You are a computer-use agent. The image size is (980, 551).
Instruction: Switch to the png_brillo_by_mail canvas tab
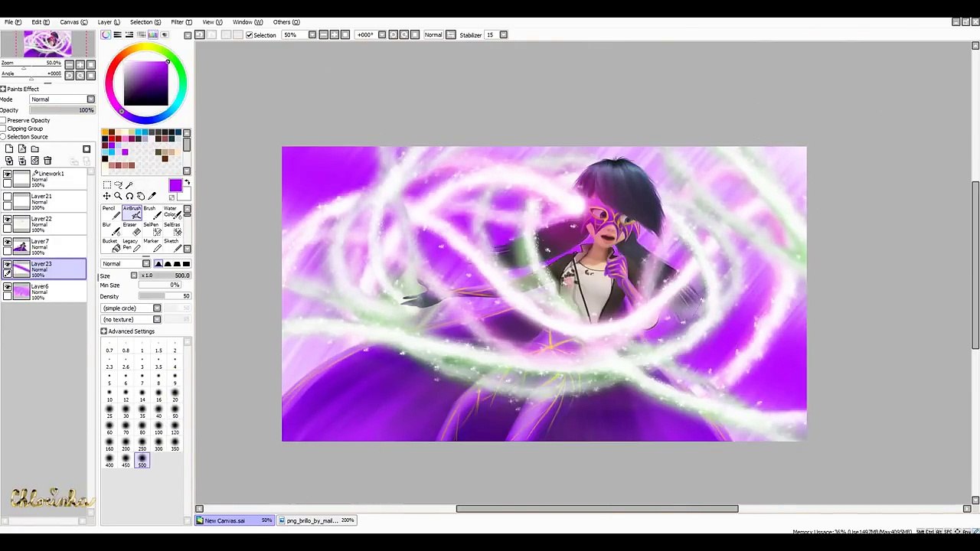pyautogui.click(x=316, y=520)
